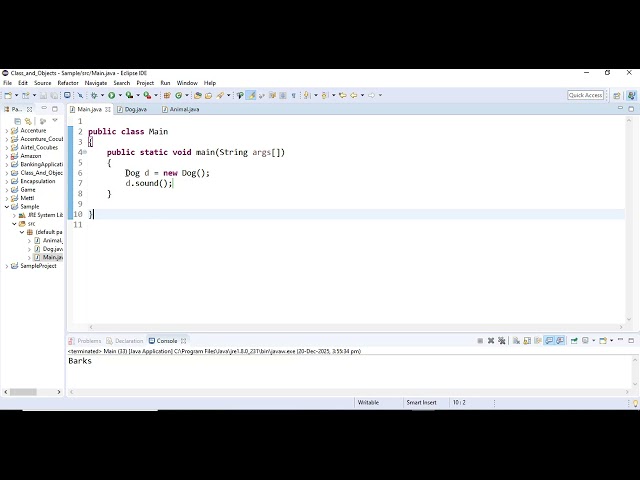Expand the Accenture project node
The height and width of the screenshot is (480, 640).
(x=7, y=131)
